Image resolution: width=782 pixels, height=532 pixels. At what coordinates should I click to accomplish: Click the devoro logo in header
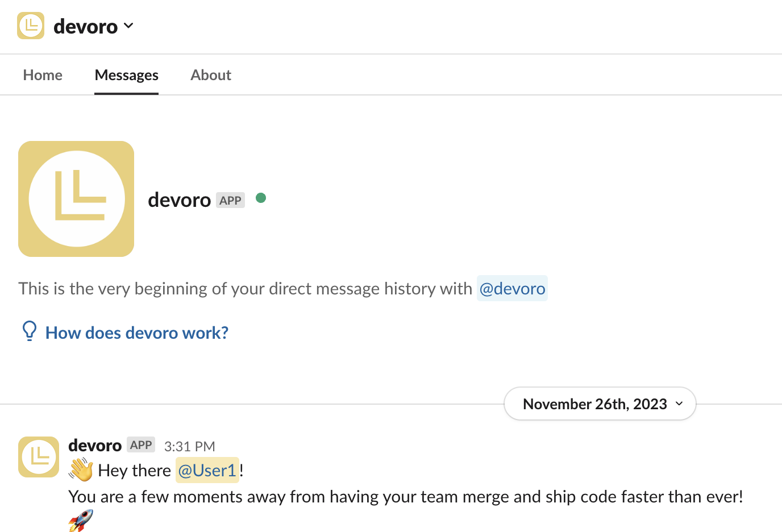[x=31, y=26]
